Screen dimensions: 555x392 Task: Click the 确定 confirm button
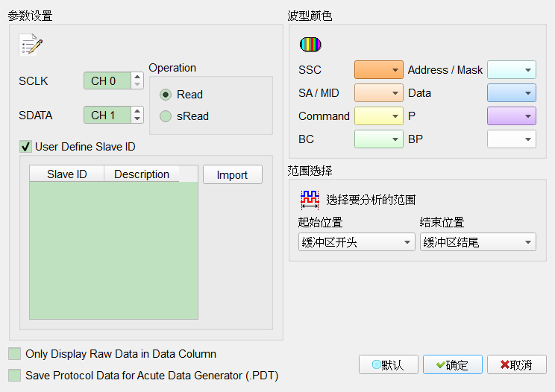tap(452, 364)
